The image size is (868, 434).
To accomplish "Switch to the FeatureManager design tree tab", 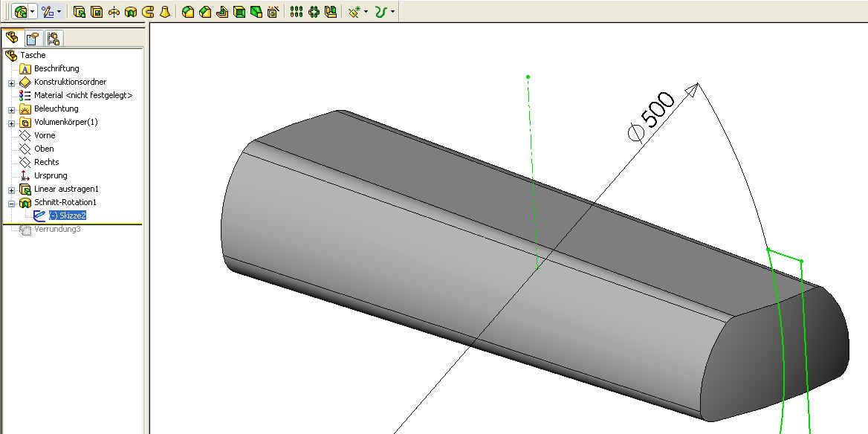I will click(x=12, y=38).
